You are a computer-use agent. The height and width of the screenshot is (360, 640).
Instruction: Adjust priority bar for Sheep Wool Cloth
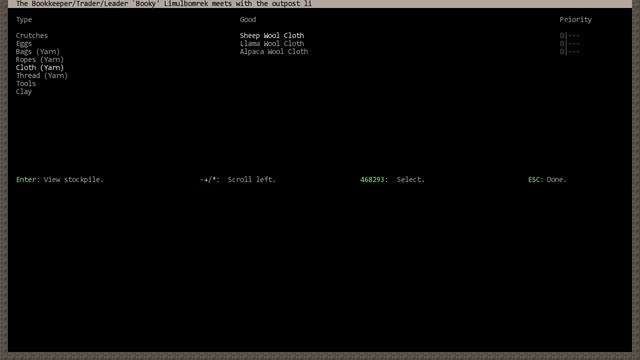pyautogui.click(x=569, y=36)
